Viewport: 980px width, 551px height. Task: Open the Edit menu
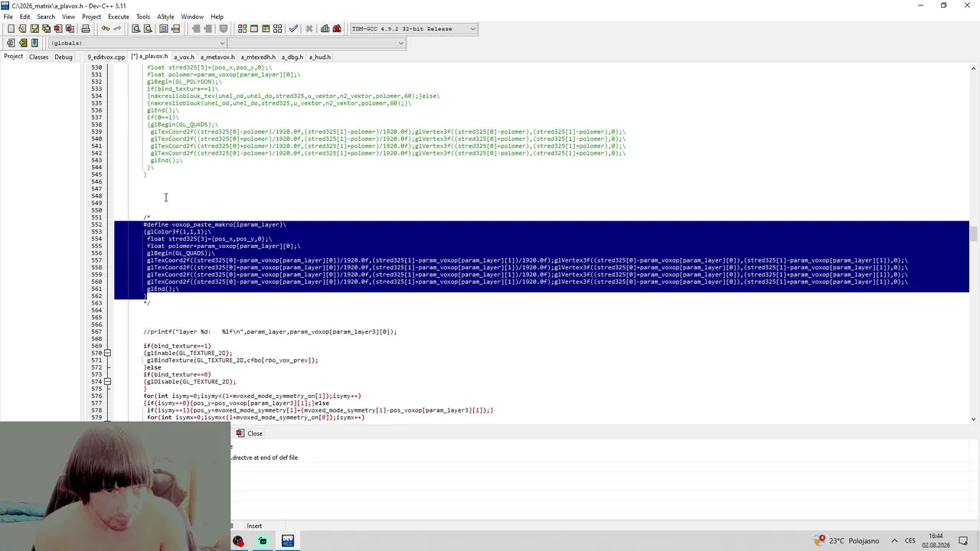(x=25, y=17)
